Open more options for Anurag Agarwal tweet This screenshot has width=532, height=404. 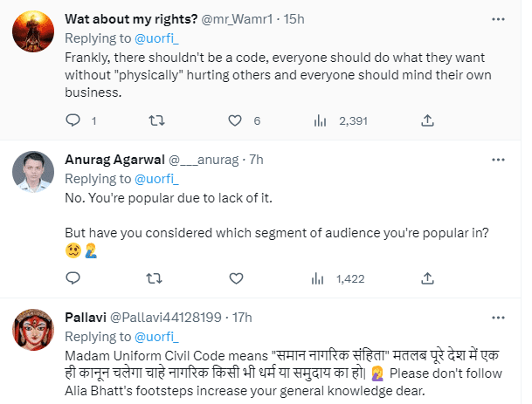(497, 160)
